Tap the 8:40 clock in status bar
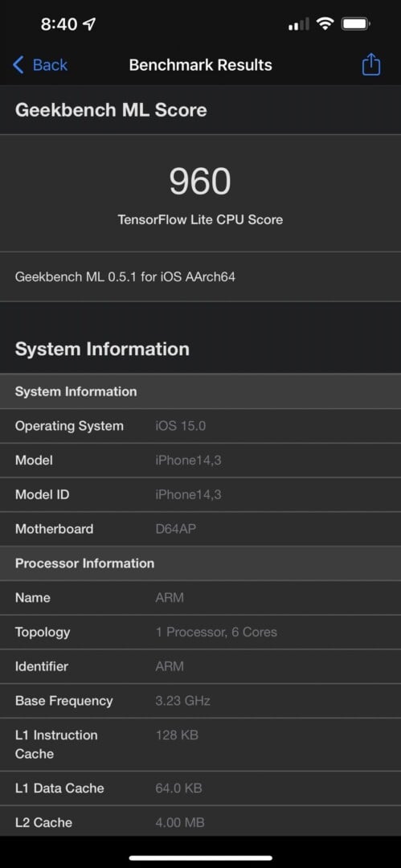This screenshot has width=401, height=868. pos(59,24)
